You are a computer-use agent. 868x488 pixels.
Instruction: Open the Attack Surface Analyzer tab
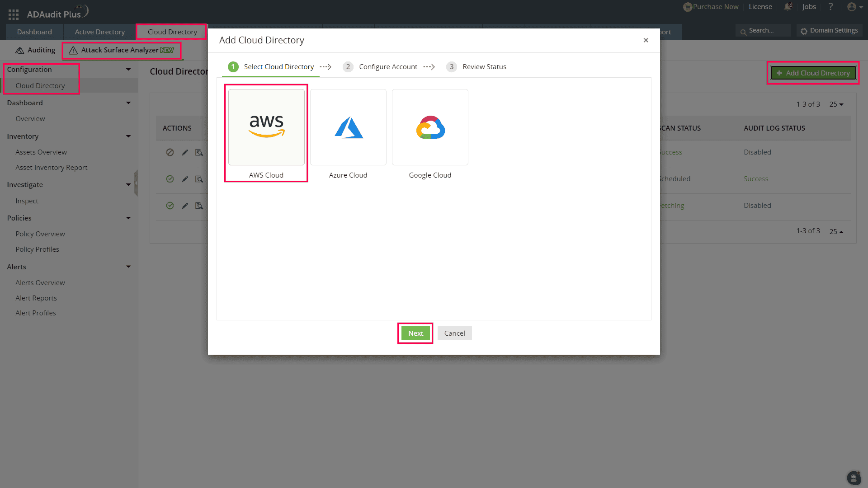point(121,50)
